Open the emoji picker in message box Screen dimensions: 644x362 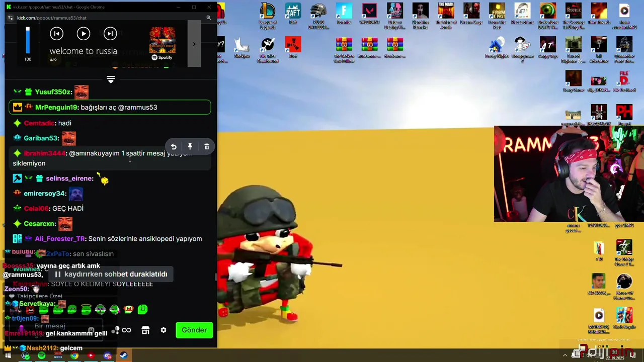[x=91, y=330]
